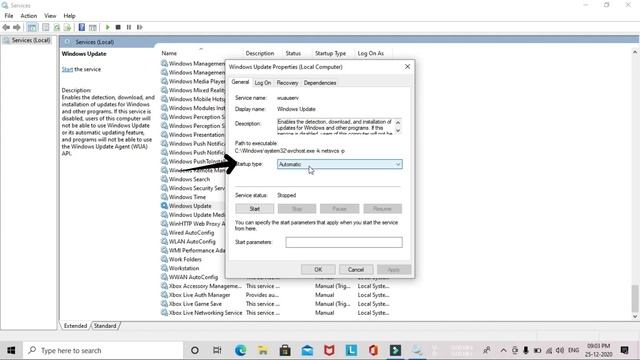The width and height of the screenshot is (640, 360).
Task: Open McAfee from the taskbar
Action: click(329, 350)
